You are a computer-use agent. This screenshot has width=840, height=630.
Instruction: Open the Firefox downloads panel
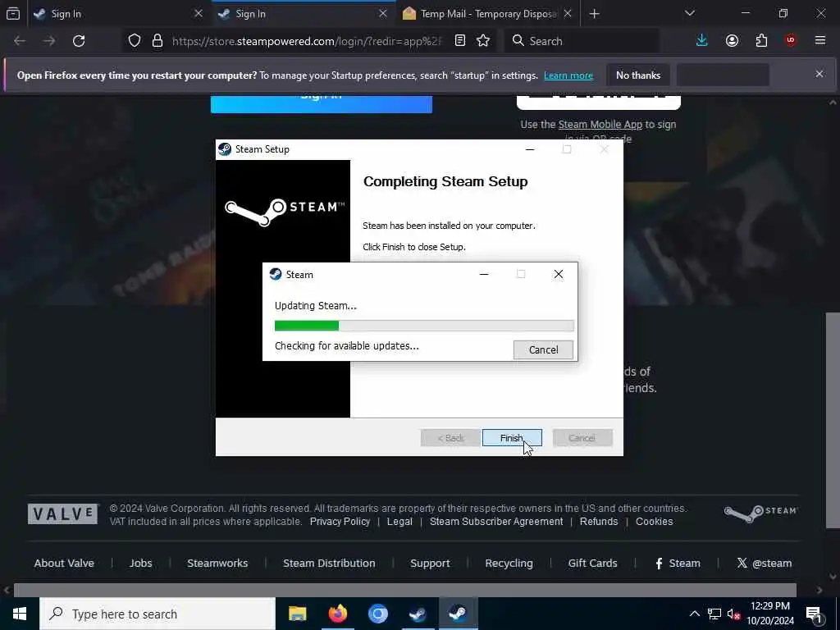coord(702,41)
